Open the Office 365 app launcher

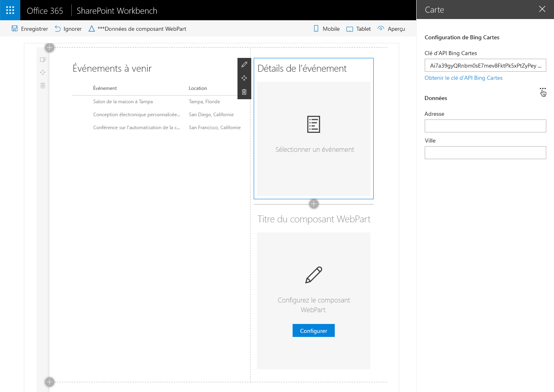(x=10, y=10)
